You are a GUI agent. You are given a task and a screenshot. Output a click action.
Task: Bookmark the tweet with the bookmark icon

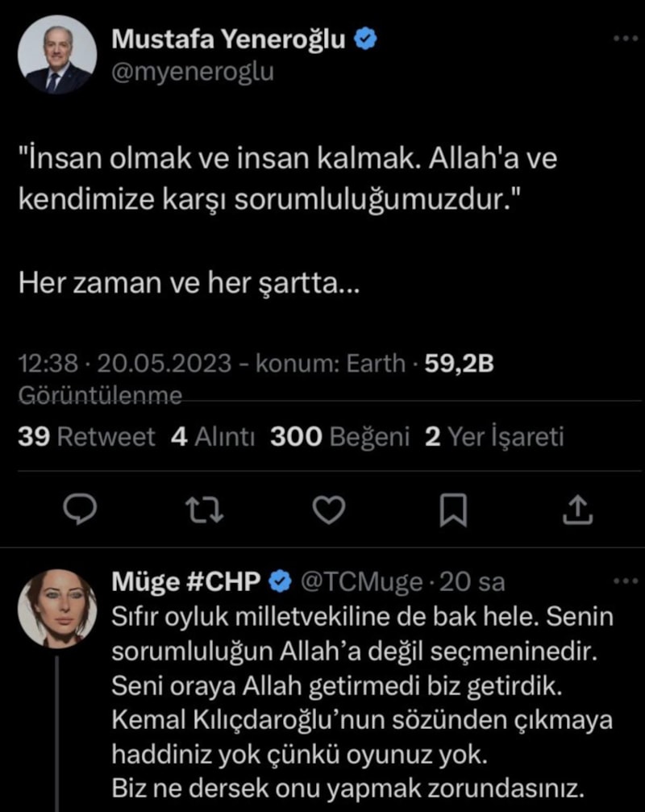(454, 508)
